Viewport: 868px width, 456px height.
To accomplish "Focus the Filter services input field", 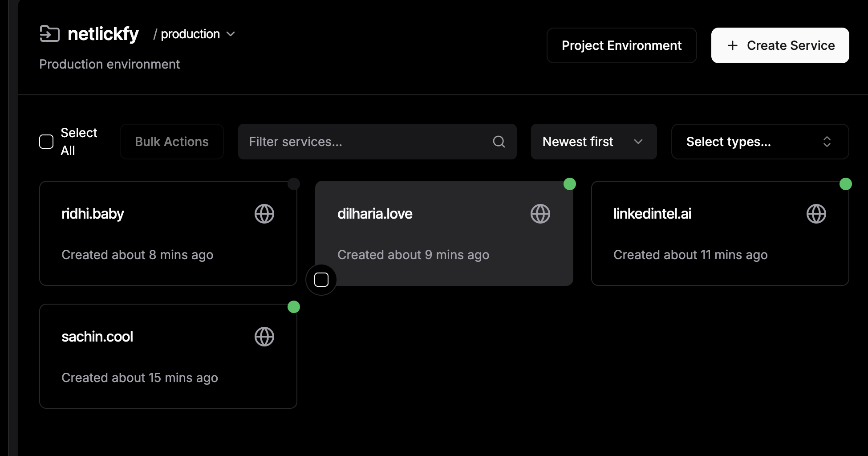I will click(x=365, y=142).
